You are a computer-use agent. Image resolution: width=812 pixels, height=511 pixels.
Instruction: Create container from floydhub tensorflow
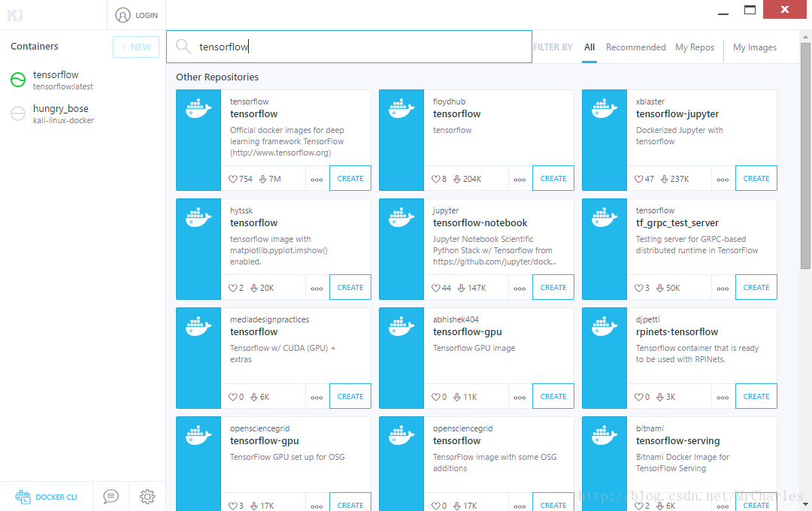pos(553,178)
